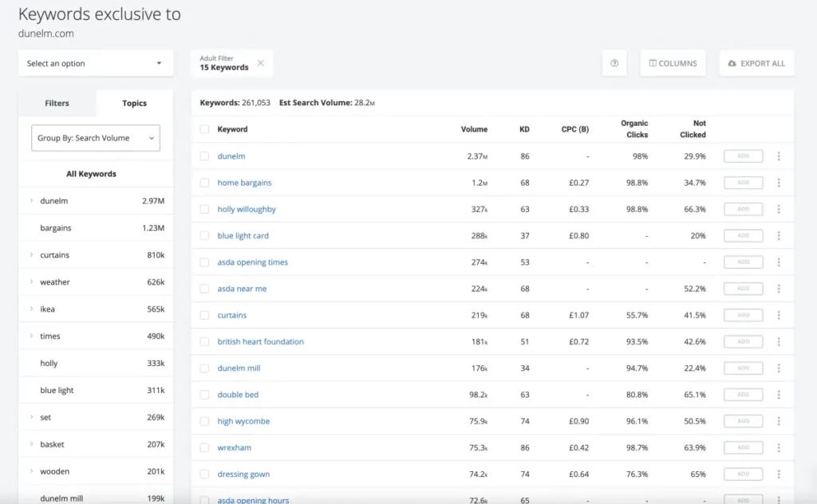Open more options for dunelm mill keyword row
The image size is (817, 504).
click(779, 368)
